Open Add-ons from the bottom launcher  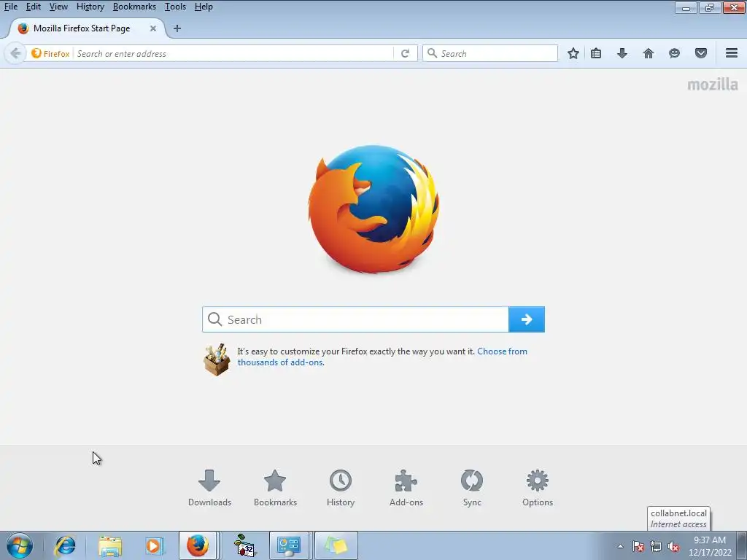pyautogui.click(x=406, y=488)
